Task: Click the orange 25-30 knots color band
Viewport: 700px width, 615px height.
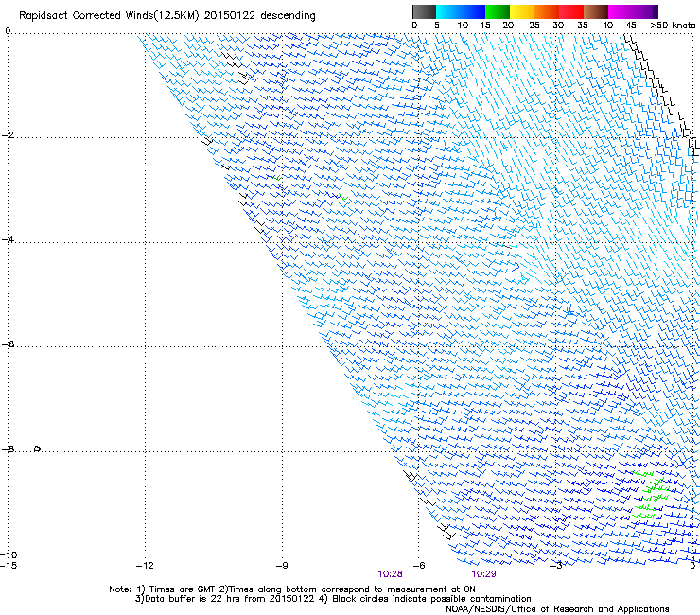Action: [547, 11]
